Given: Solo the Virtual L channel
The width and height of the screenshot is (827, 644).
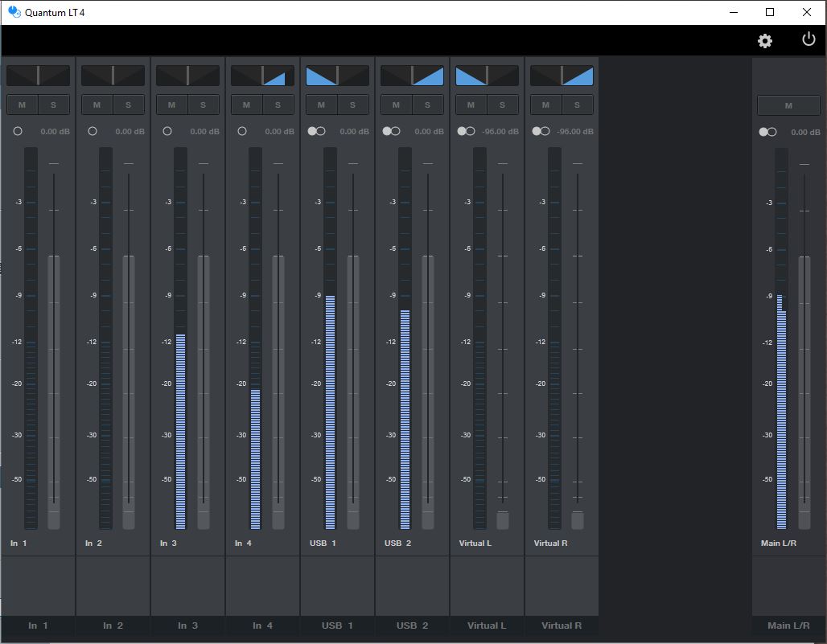Looking at the screenshot, I should [503, 105].
